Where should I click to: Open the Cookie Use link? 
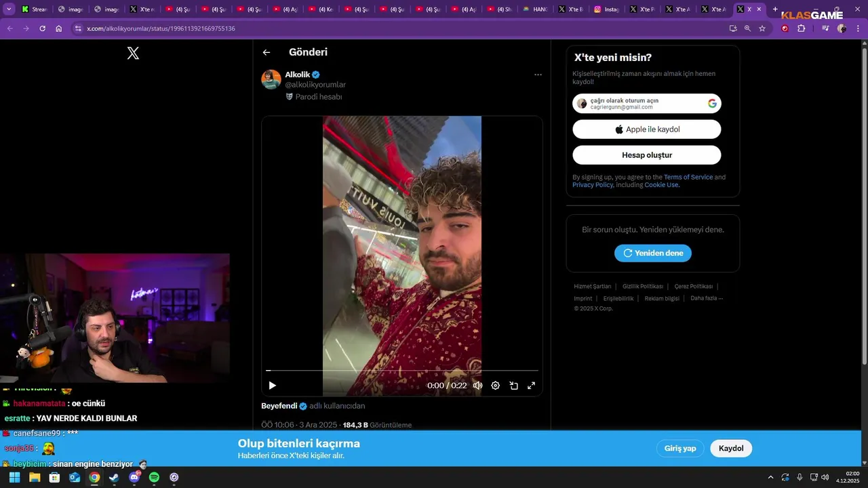point(661,185)
